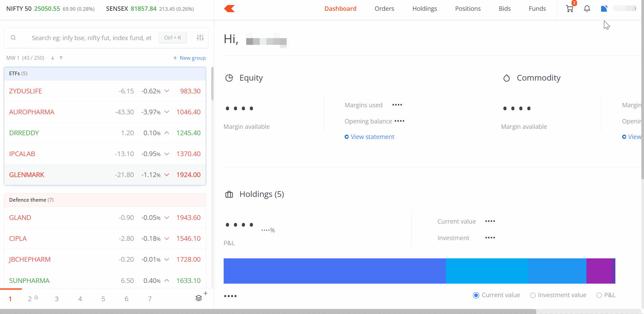644x314 pixels.
Task: Click New group link
Action: click(x=189, y=58)
